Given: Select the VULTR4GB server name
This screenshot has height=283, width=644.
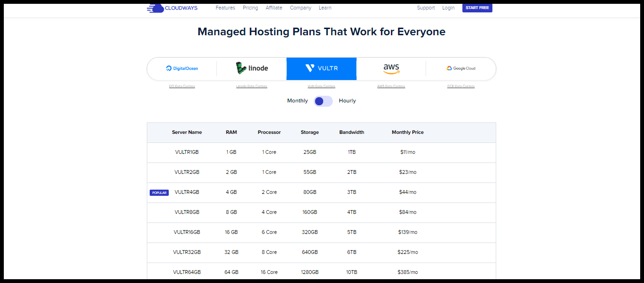Looking at the screenshot, I should click(187, 192).
